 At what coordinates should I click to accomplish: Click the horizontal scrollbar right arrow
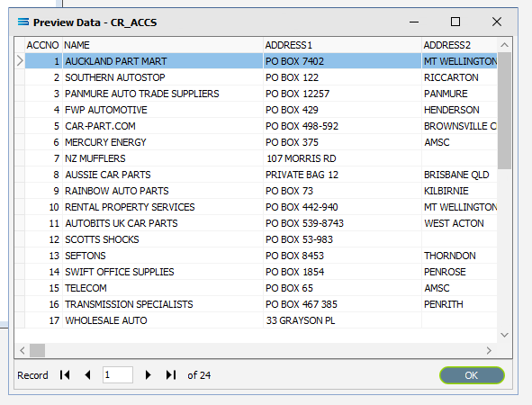coord(489,350)
